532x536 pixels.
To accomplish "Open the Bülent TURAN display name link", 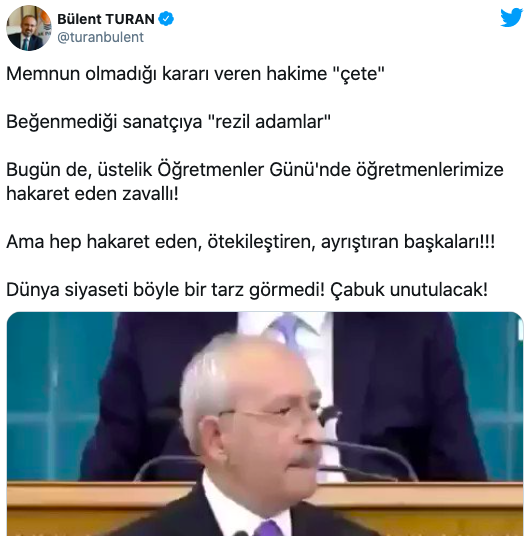I will coord(106,19).
